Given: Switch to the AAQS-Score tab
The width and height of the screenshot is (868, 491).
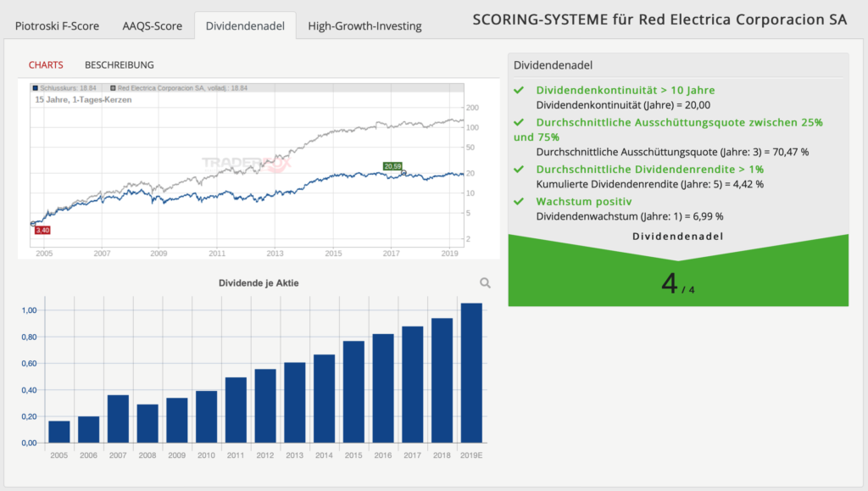Looking at the screenshot, I should pyautogui.click(x=153, y=26).
